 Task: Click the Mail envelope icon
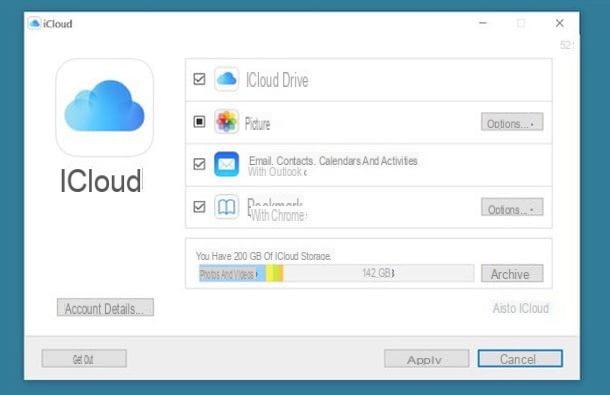[x=226, y=164]
